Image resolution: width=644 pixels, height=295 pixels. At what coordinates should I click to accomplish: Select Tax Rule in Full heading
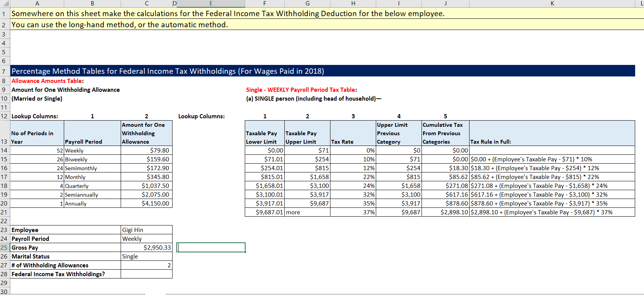(552, 133)
